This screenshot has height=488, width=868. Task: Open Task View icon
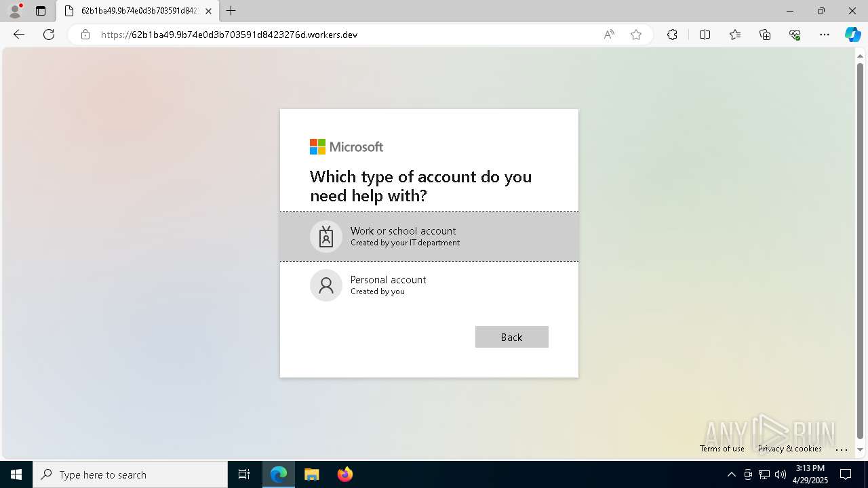(244, 474)
